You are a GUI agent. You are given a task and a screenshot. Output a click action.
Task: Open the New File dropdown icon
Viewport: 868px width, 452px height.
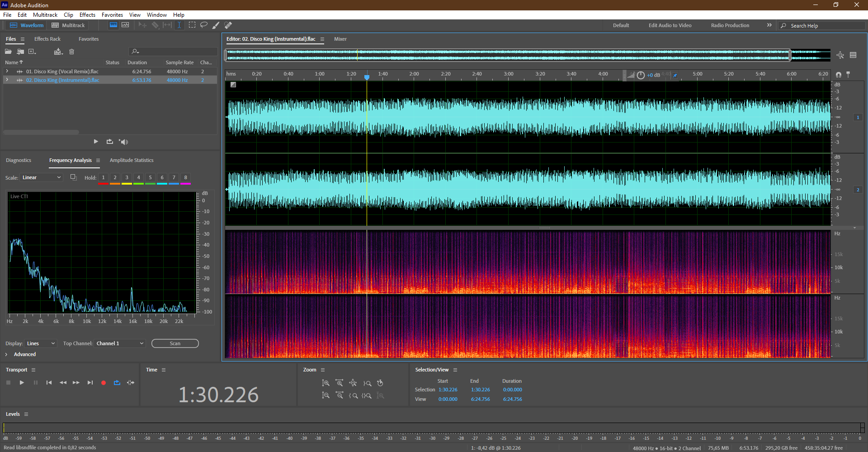coord(33,52)
